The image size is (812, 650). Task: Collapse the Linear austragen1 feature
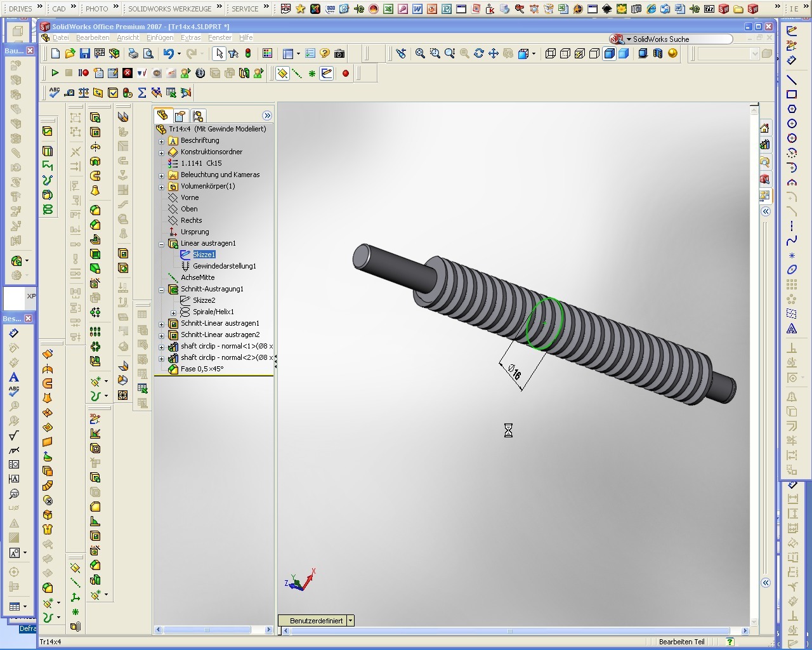162,244
